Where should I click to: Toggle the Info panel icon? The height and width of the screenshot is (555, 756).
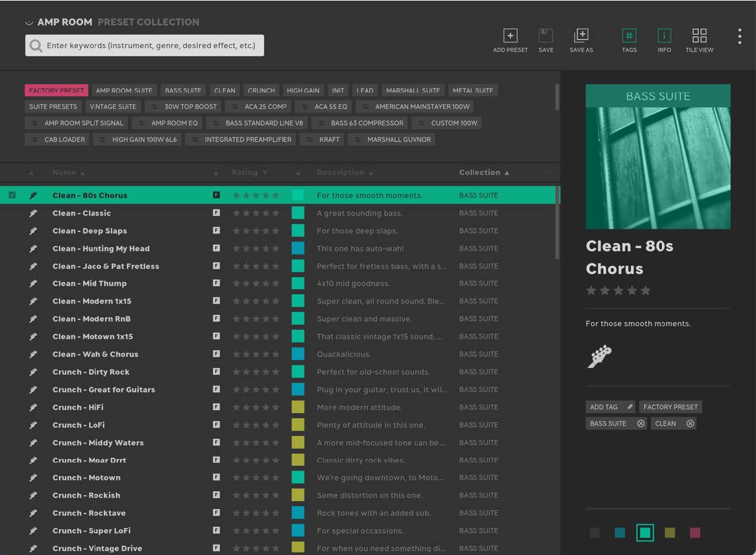click(664, 36)
